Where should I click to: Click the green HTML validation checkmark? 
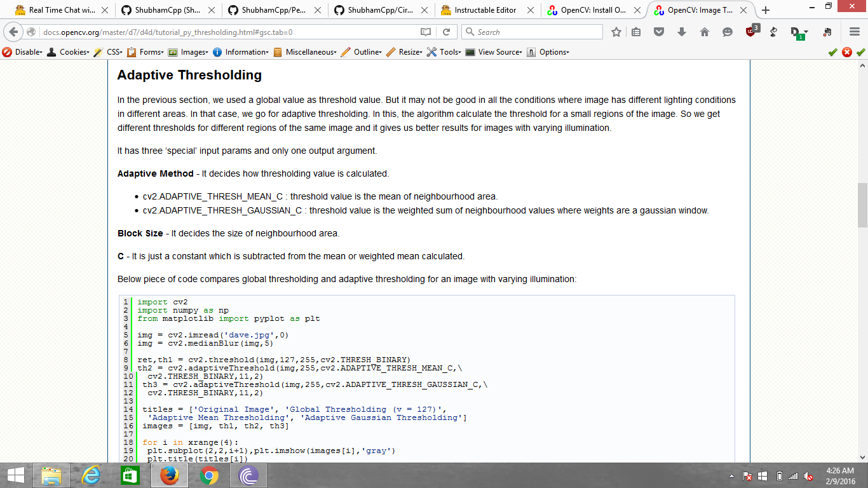833,51
